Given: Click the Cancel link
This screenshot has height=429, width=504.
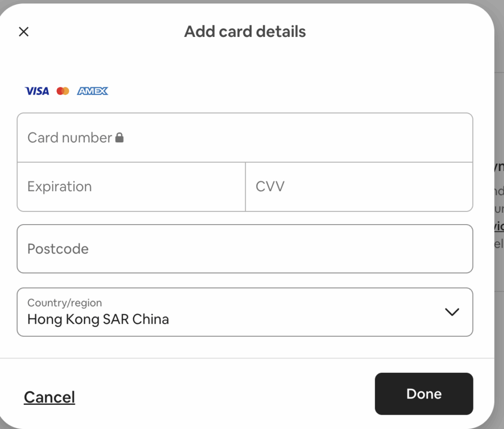Looking at the screenshot, I should [x=49, y=397].
